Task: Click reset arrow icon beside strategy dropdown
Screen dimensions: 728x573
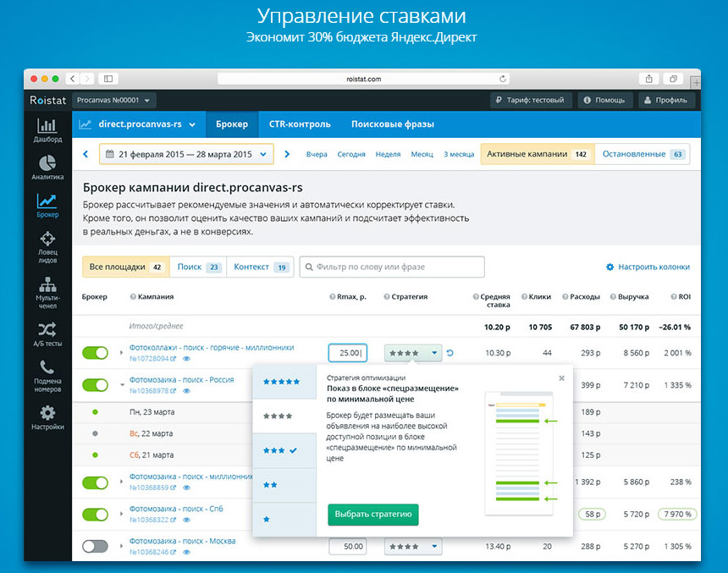Action: (x=450, y=353)
